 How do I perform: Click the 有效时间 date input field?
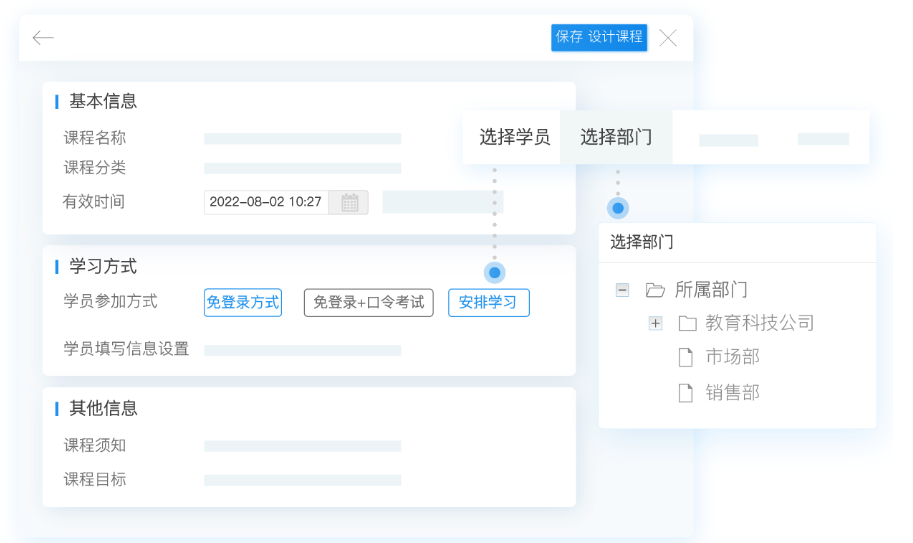(x=266, y=202)
